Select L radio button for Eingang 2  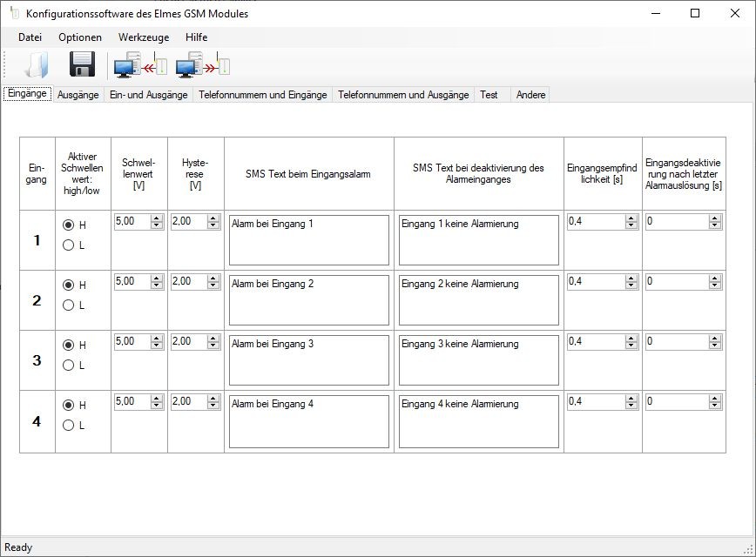tap(69, 305)
